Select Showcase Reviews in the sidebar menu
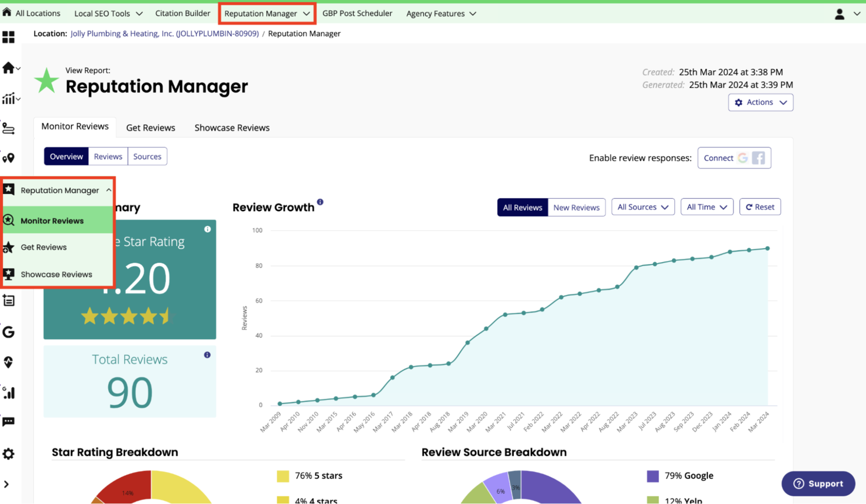866x504 pixels. pos(57,274)
